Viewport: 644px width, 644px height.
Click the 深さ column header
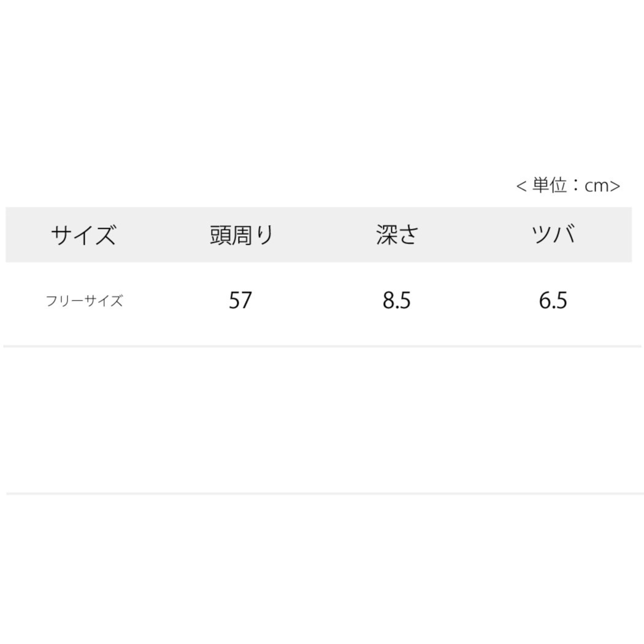[397, 235]
